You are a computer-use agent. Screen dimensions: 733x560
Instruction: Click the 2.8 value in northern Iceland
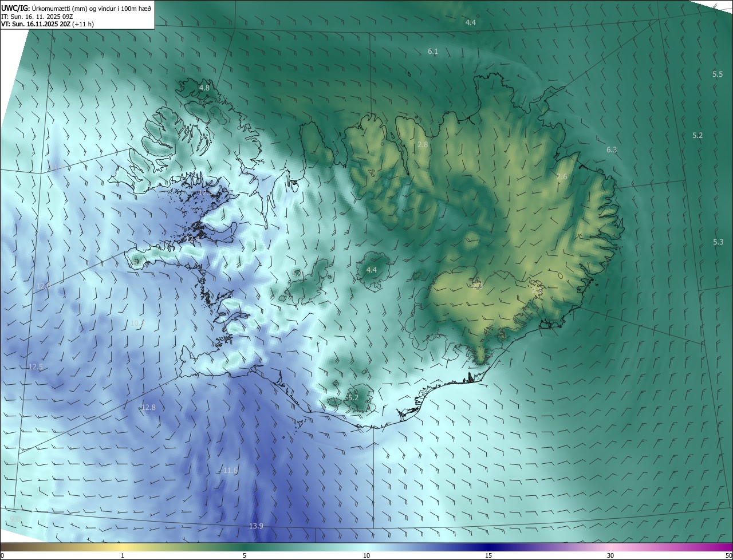click(423, 145)
